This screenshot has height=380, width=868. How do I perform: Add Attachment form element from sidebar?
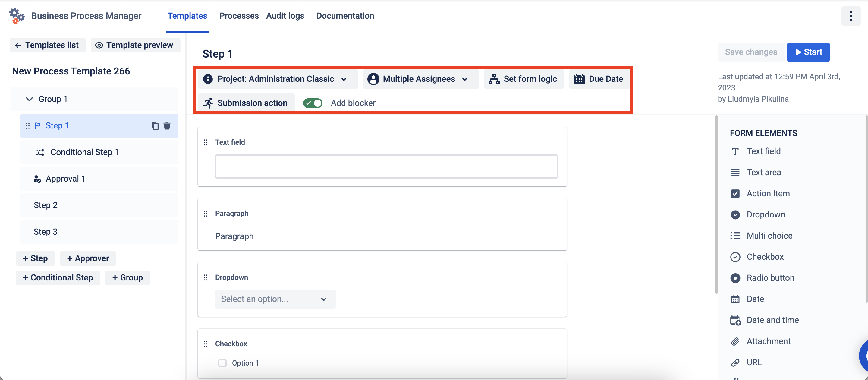point(768,341)
